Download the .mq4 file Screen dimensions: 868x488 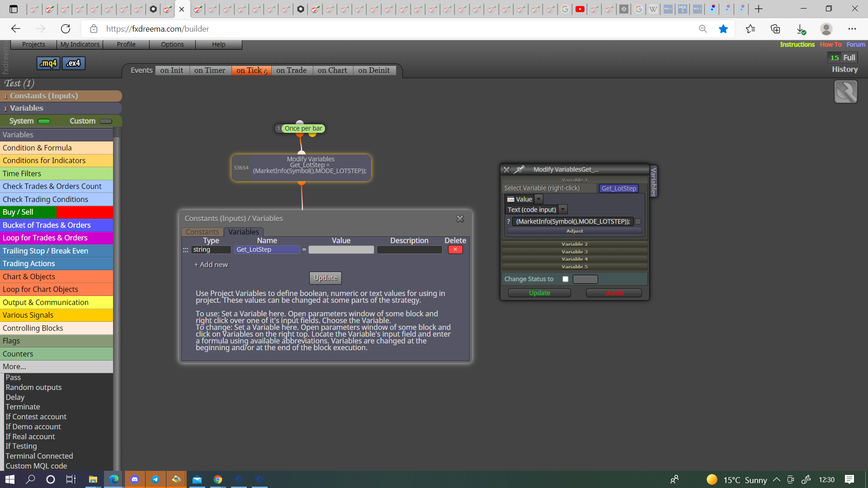click(47, 63)
